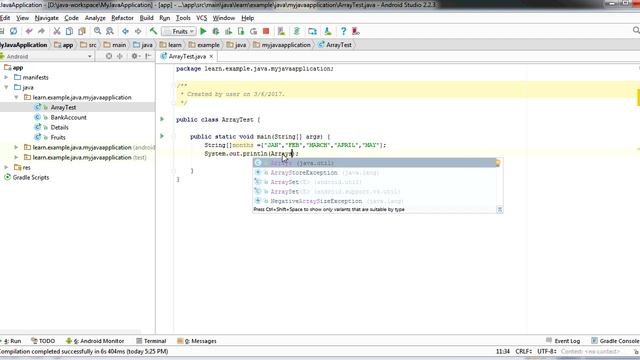Open Replace toolbar icon
Image resolution: width=640 pixels, height=360 pixels.
point(110,31)
